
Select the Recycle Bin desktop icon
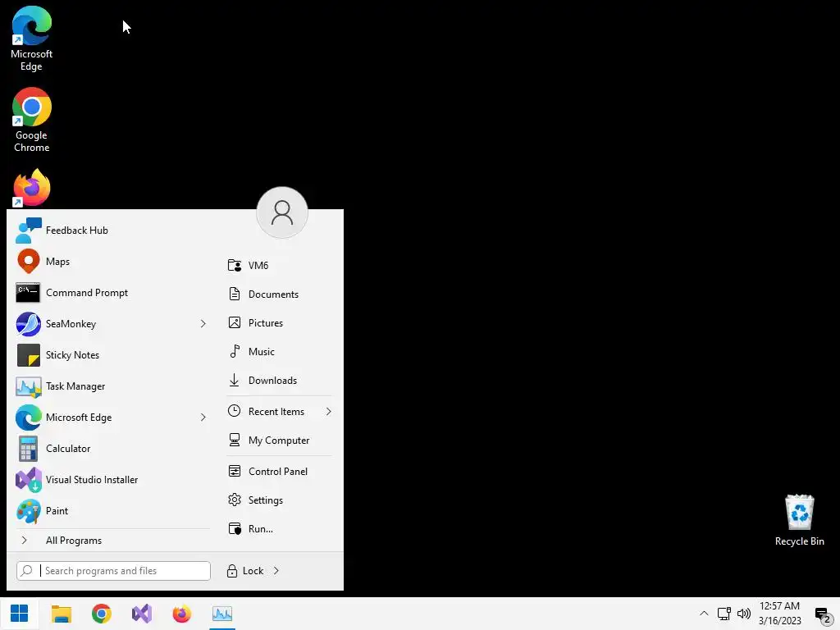coord(799,520)
